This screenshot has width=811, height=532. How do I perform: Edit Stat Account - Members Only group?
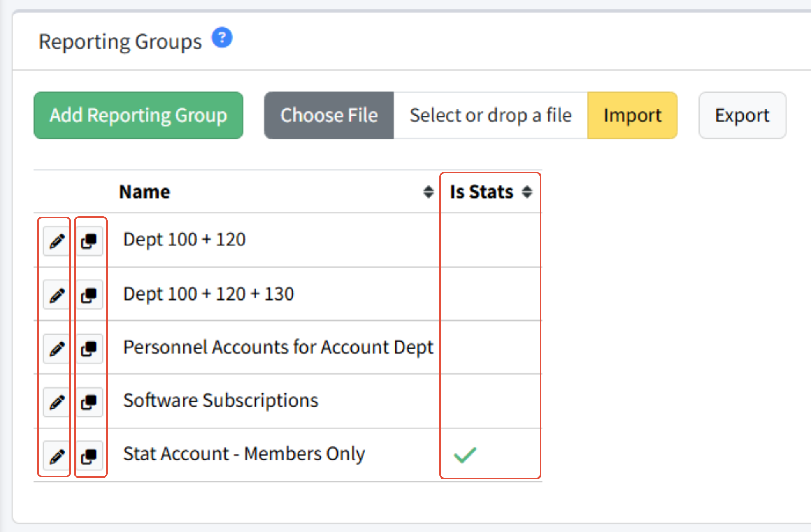57,456
